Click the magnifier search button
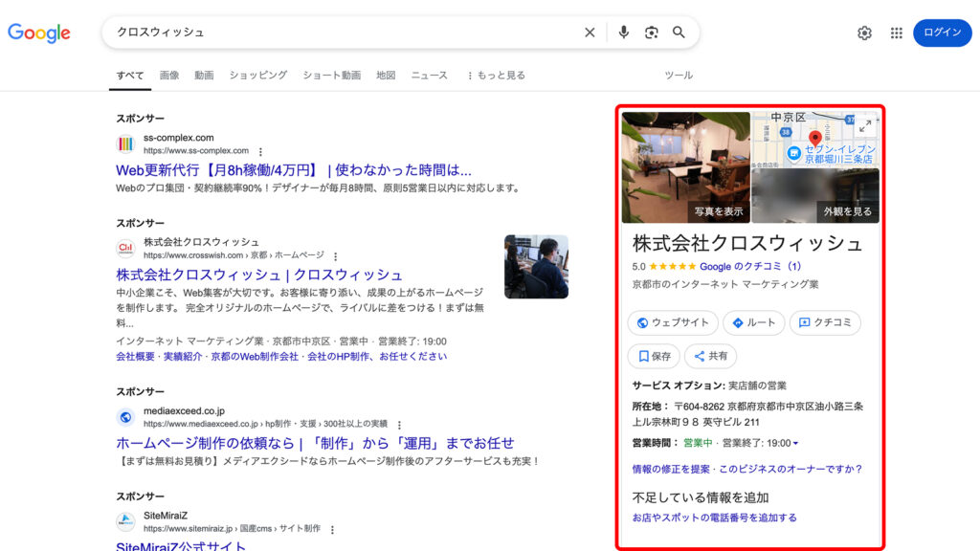This screenshot has height=551, width=980. tap(679, 33)
